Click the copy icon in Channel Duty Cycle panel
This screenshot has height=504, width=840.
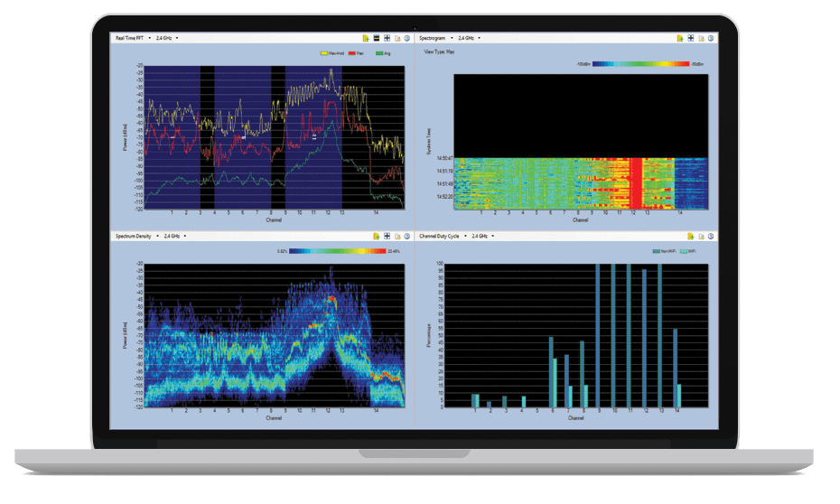[x=701, y=237]
